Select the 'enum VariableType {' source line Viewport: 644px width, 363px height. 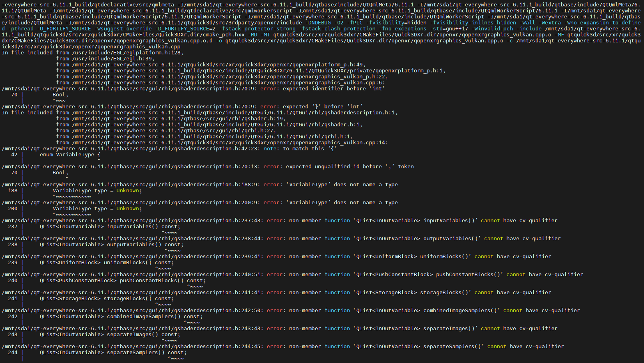click(70, 155)
